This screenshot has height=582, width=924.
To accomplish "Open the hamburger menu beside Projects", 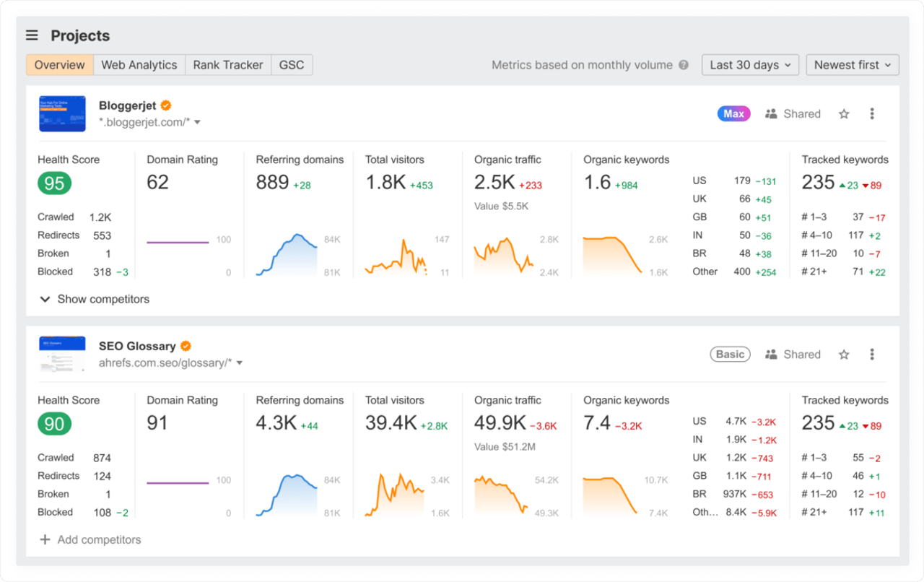I will tap(32, 35).
